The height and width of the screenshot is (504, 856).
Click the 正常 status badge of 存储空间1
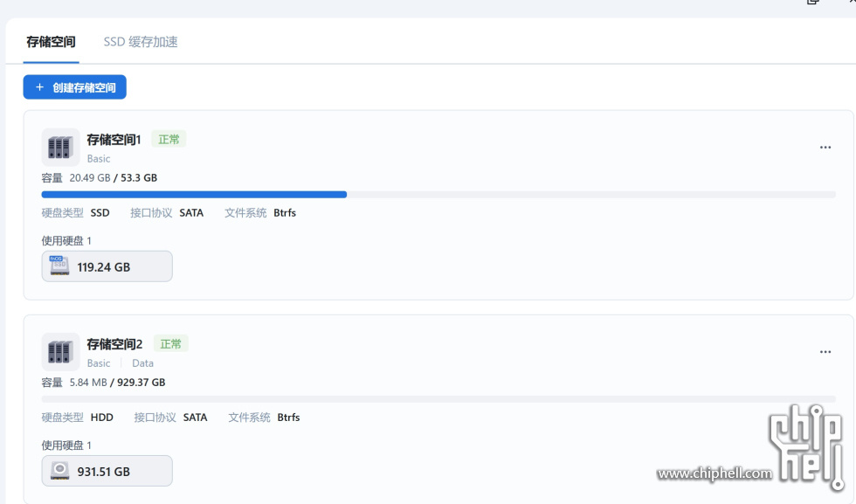pos(169,139)
